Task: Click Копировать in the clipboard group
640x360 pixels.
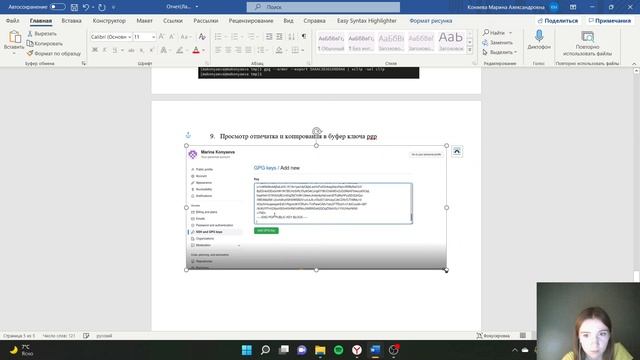Action: 45,43
